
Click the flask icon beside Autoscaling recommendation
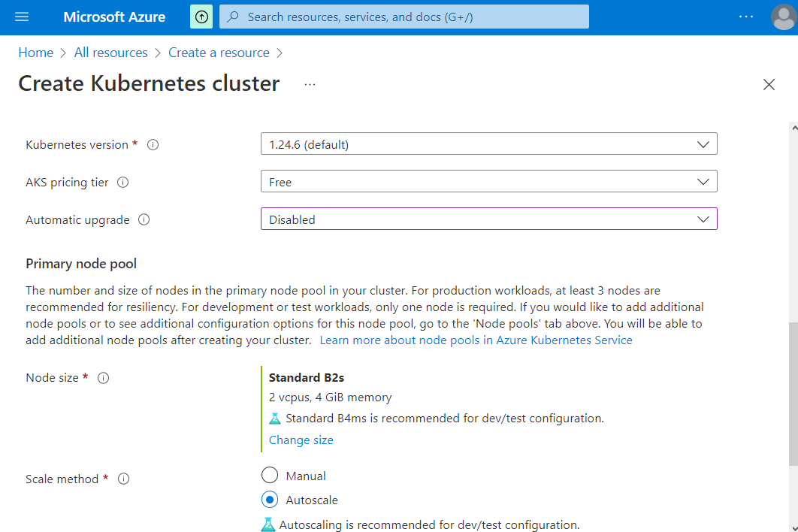268,525
